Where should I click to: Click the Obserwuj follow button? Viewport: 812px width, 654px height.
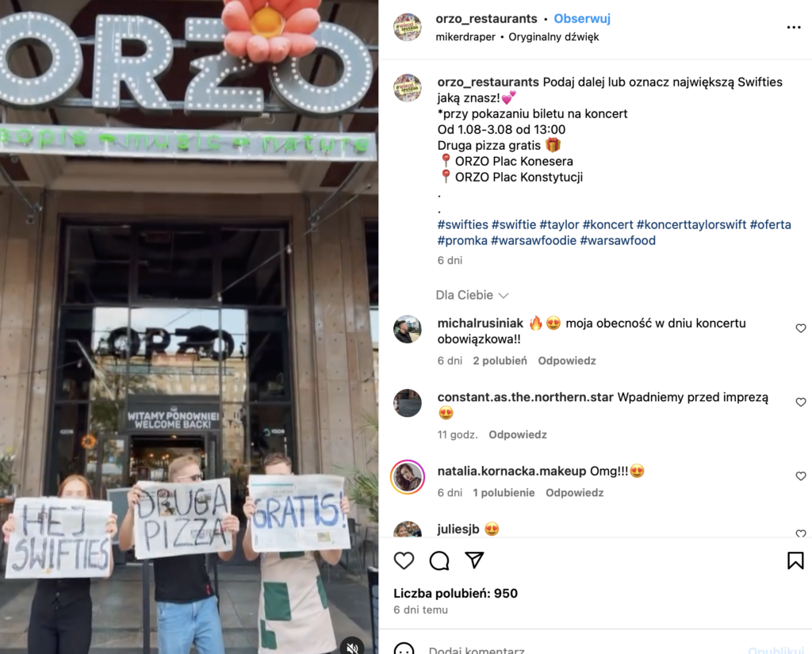point(582,19)
